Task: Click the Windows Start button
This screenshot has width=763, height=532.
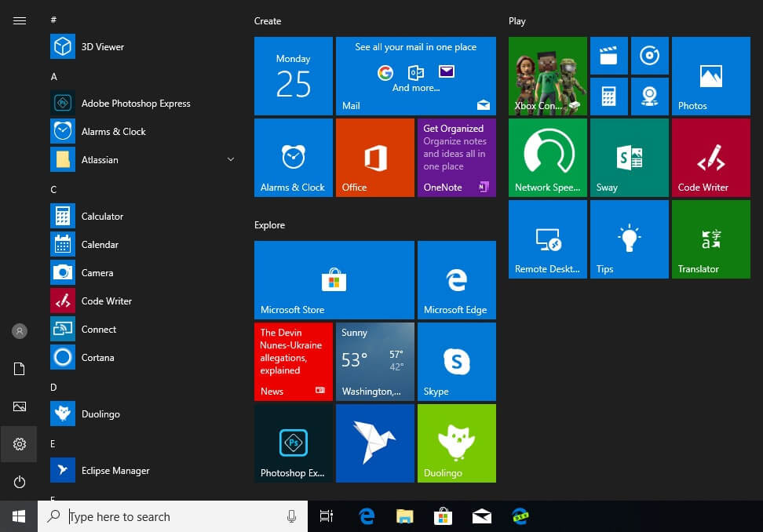Action: point(19,516)
